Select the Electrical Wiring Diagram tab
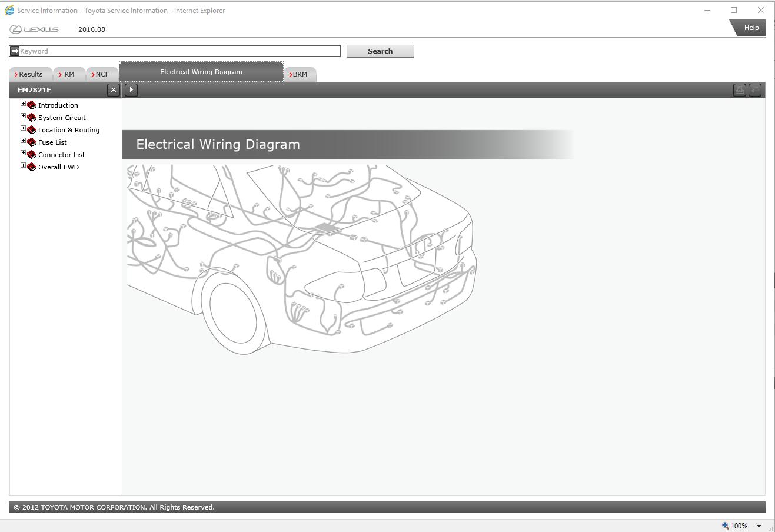This screenshot has height=532, width=775. click(201, 72)
